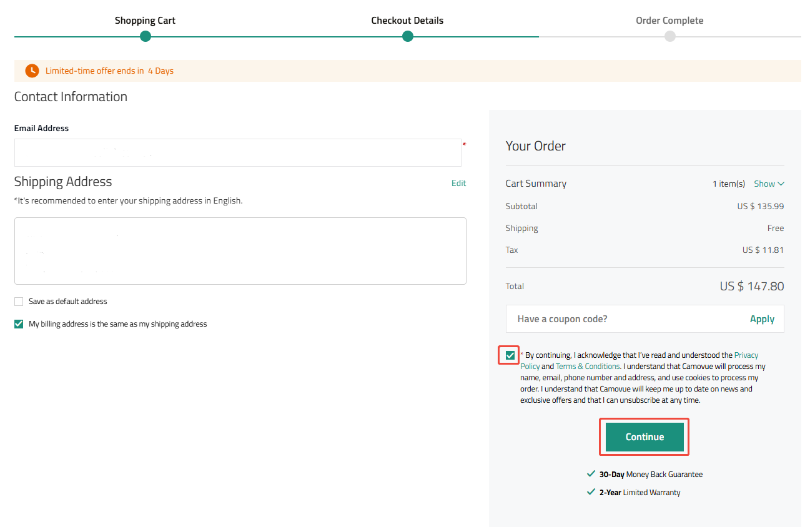Click the '30-Day Money Back Guarantee' text
This screenshot has width=805, height=532.
(651, 475)
